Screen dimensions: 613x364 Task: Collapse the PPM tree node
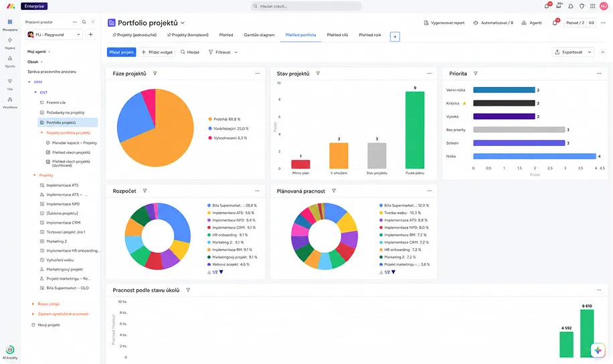tap(29, 82)
